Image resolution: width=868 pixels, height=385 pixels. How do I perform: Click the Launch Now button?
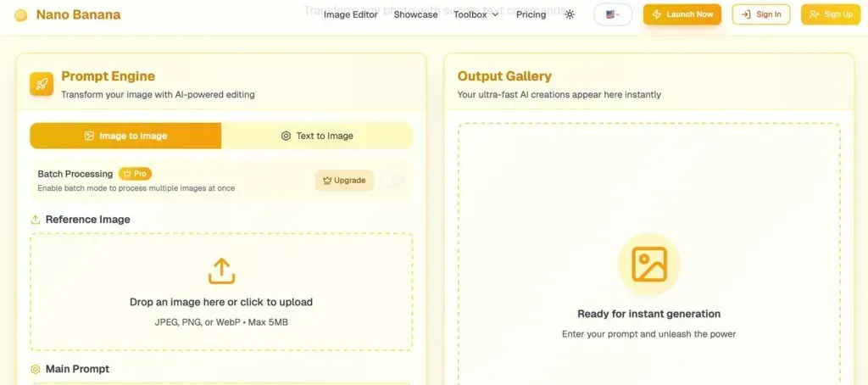(x=682, y=14)
